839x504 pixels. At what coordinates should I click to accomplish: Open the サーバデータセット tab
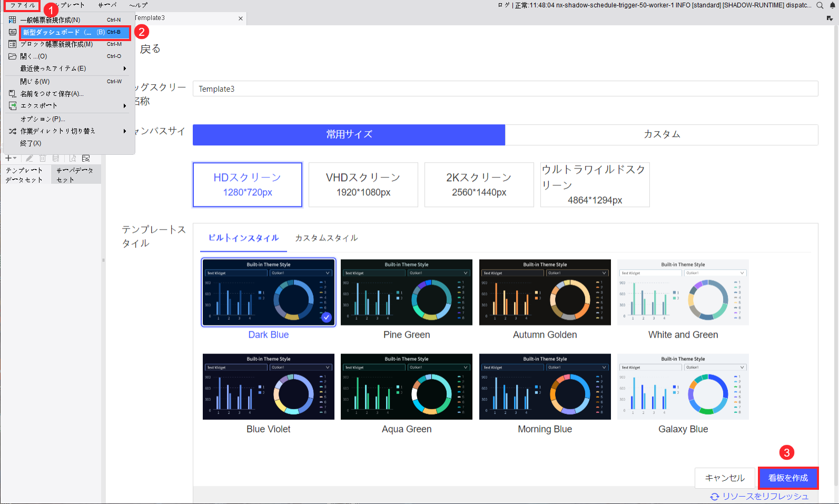tap(75, 175)
